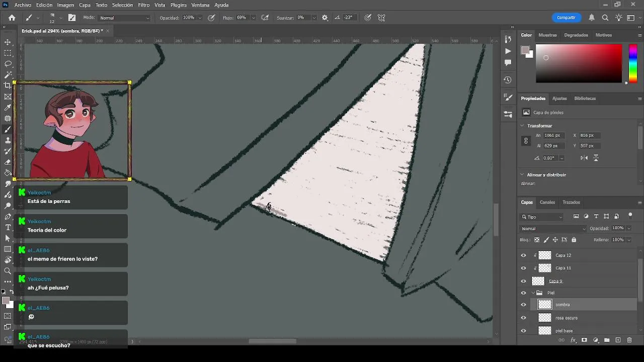The height and width of the screenshot is (362, 644).
Task: Open the Flujo value dropdown
Action: tap(253, 18)
